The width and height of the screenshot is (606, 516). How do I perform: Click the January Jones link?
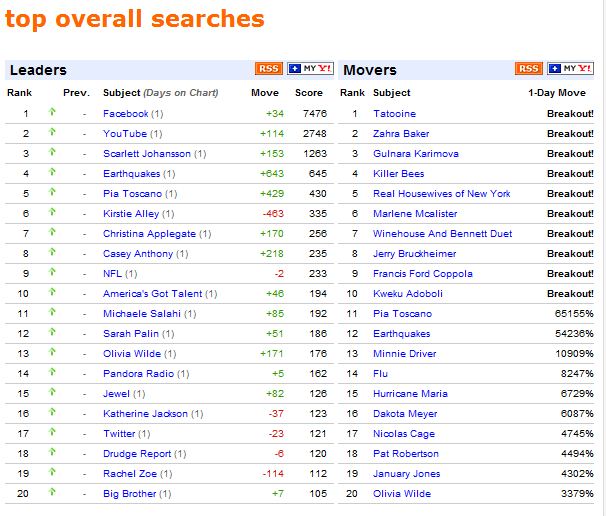coord(407,474)
